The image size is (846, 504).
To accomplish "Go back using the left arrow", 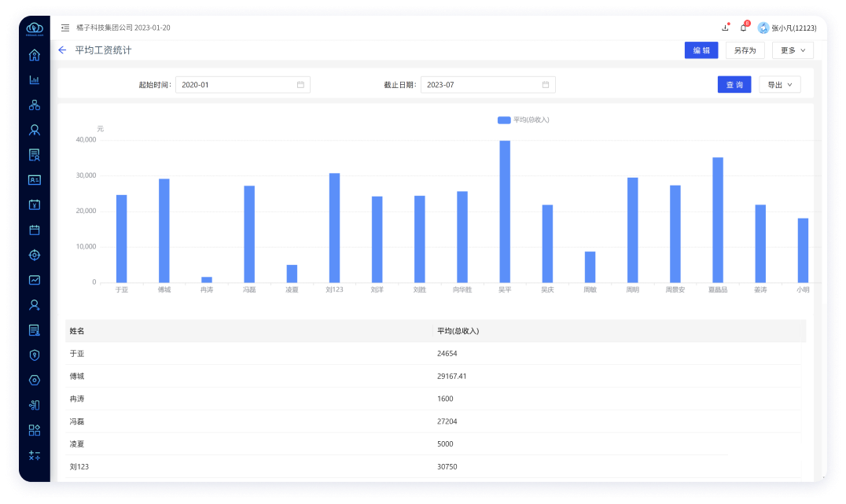I will 63,50.
